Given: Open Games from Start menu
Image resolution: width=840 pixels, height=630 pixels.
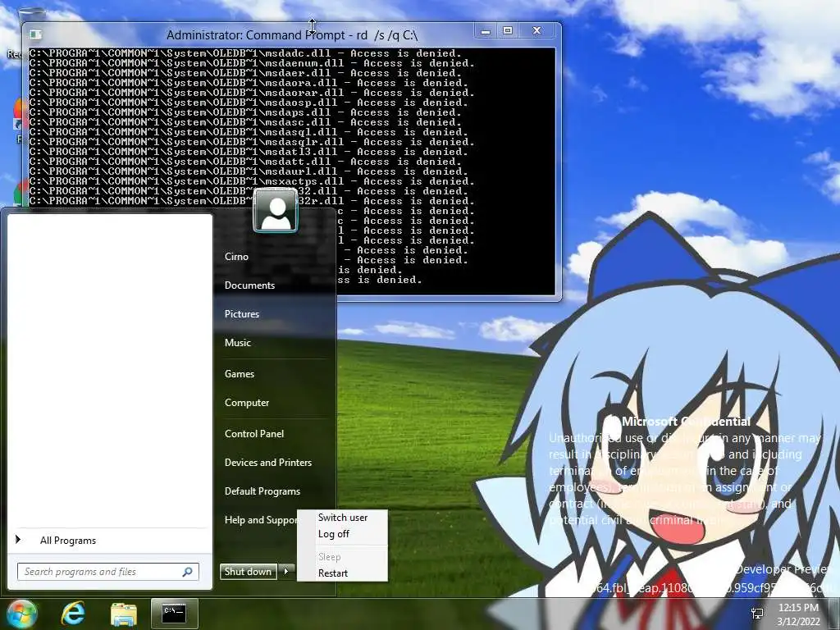Looking at the screenshot, I should tap(239, 374).
